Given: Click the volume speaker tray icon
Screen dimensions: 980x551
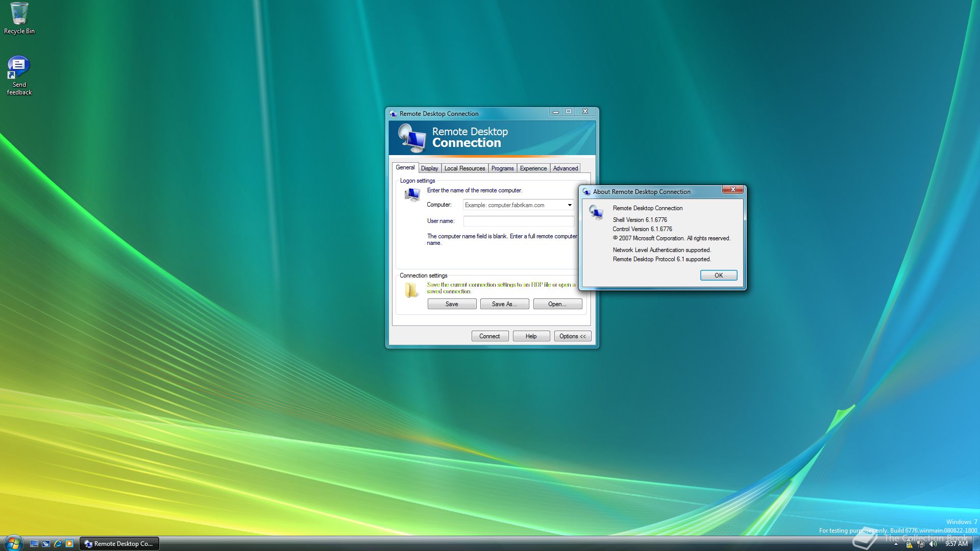Looking at the screenshot, I should [933, 544].
